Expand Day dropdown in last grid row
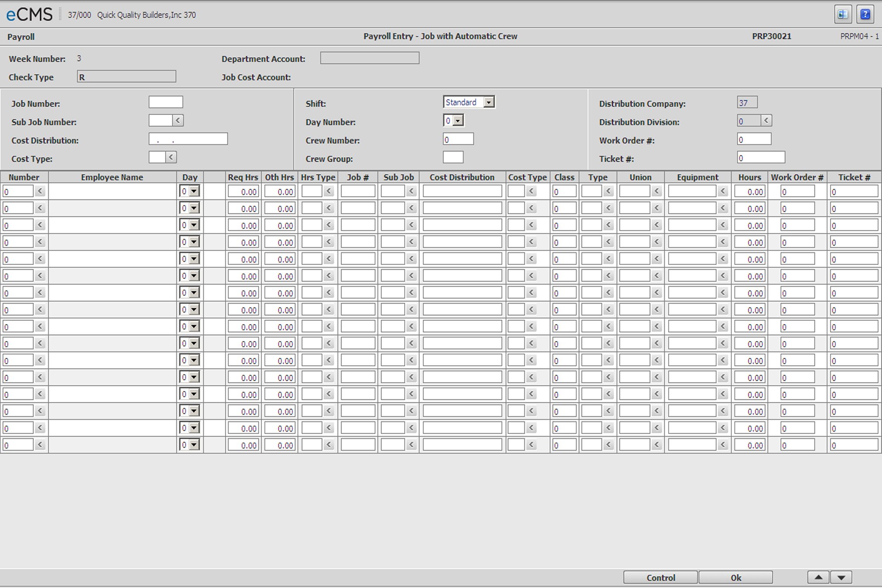This screenshot has width=882, height=588. pos(194,445)
